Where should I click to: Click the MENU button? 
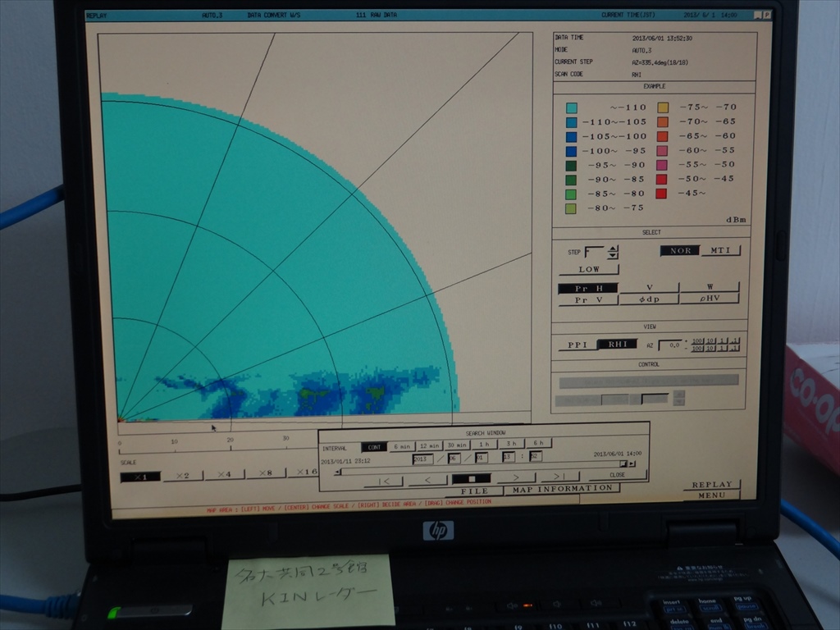coord(711,495)
